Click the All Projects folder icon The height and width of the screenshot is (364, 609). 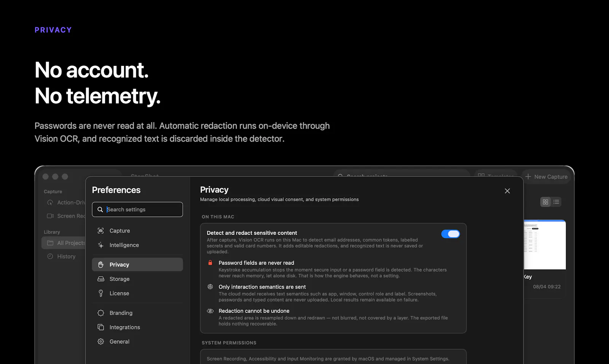(50, 243)
